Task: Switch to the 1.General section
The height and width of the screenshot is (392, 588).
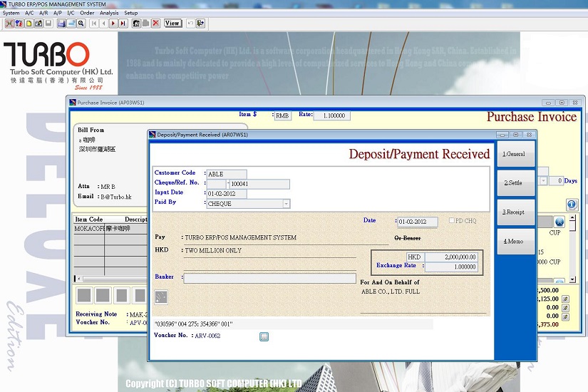Action: pos(516,154)
